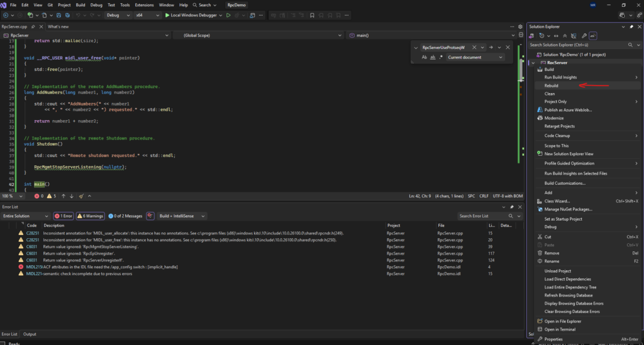Toggle Preview Selected Items in Solution Explorer

[x=592, y=36]
